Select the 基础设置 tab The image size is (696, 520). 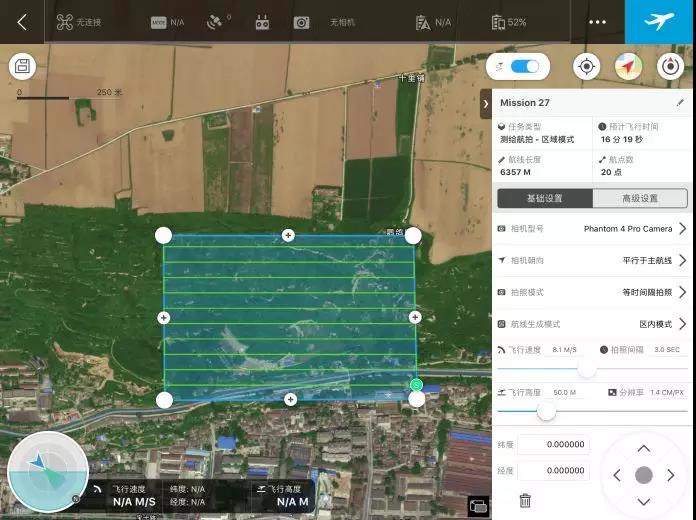click(545, 198)
